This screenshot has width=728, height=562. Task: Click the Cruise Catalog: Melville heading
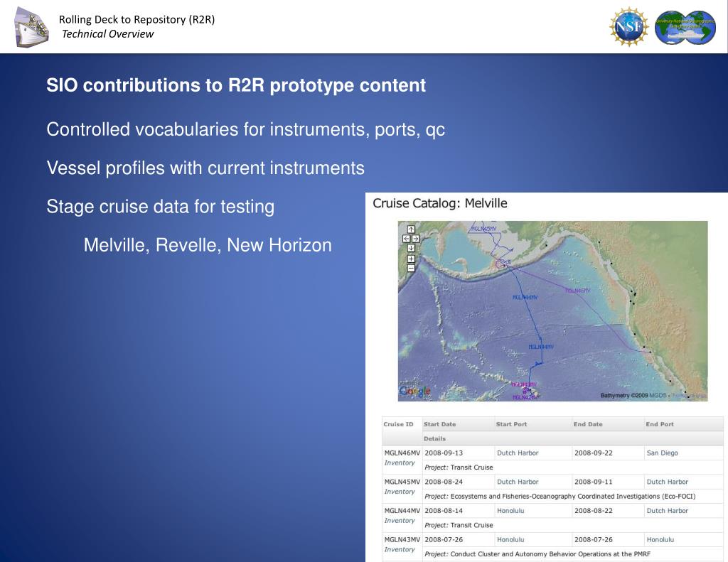[439, 203]
